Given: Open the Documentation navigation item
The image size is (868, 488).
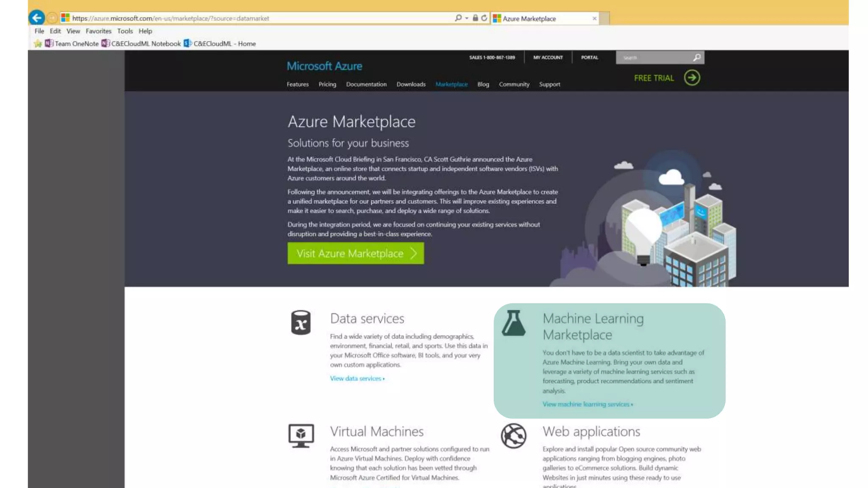Looking at the screenshot, I should click(366, 84).
